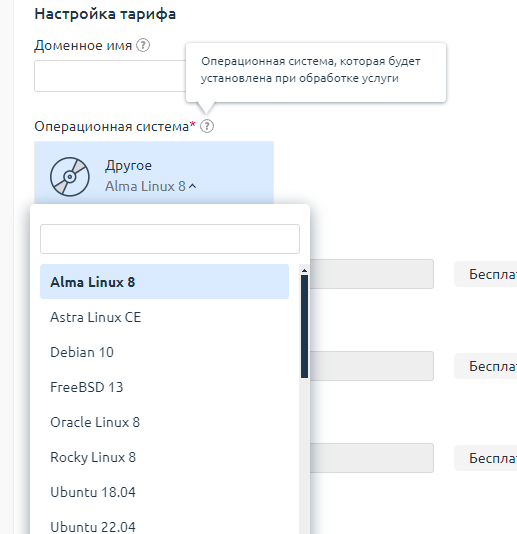Screen dimensions: 517x534
Task: Click the first Бесплатно button
Action: [486, 274]
